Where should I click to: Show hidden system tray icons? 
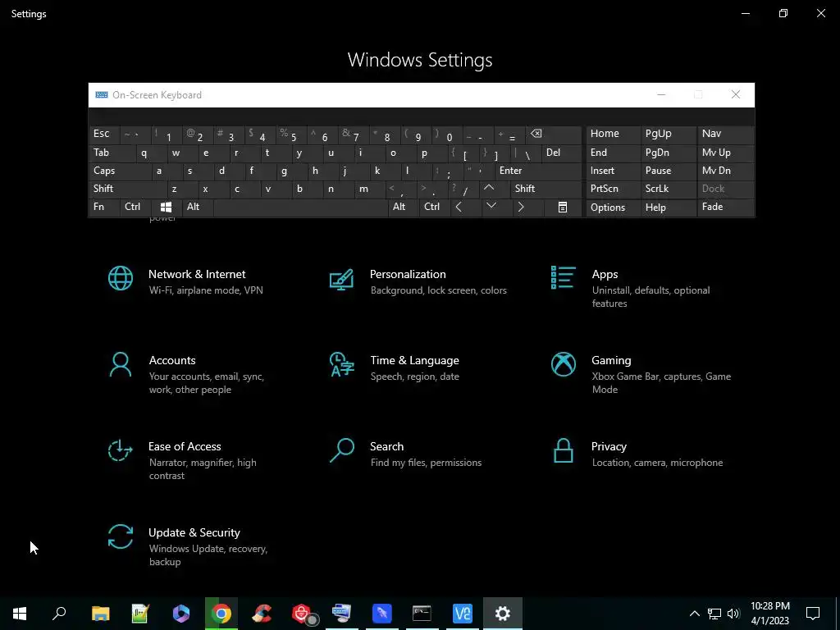click(x=694, y=614)
